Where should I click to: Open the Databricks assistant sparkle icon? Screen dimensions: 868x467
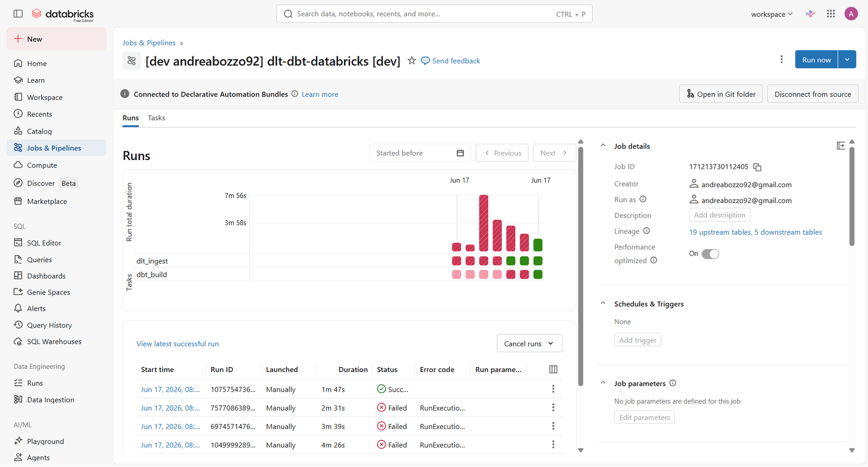click(x=810, y=14)
